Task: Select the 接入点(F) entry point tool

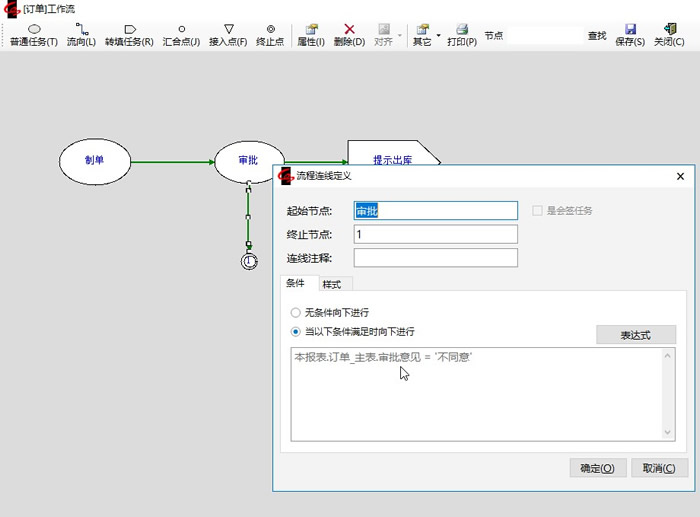Action: coord(228,35)
